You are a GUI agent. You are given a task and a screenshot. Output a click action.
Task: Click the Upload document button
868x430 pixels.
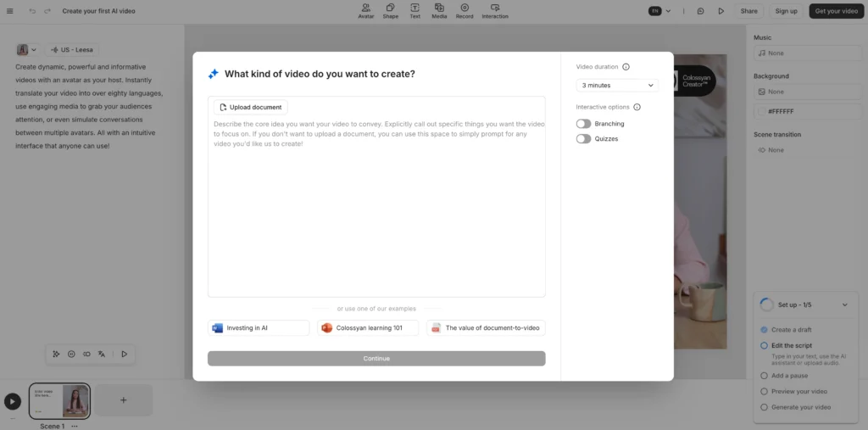click(251, 108)
